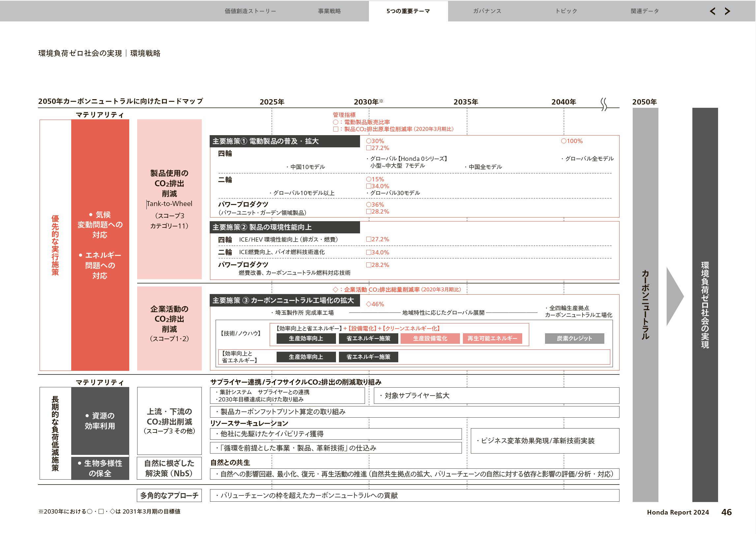Image resolution: width=756 pixels, height=534 pixels.
Task: Click the 他社に先駆けたケイパビリティ獲得 row
Action: pyautogui.click(x=336, y=434)
